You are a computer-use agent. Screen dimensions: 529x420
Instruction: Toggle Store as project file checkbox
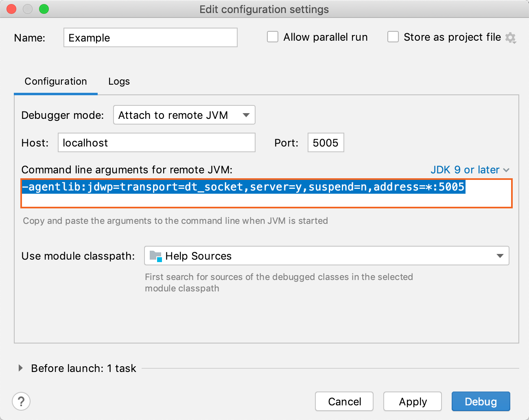393,37
